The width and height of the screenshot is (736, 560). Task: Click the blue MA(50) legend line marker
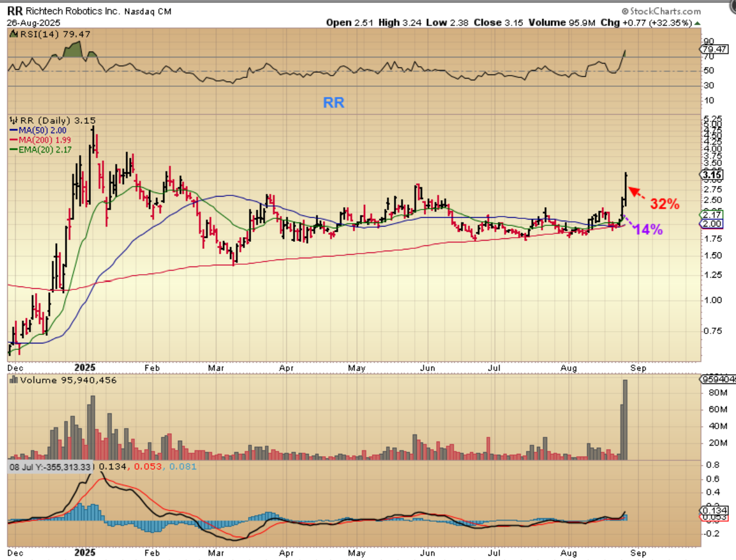[x=13, y=130]
